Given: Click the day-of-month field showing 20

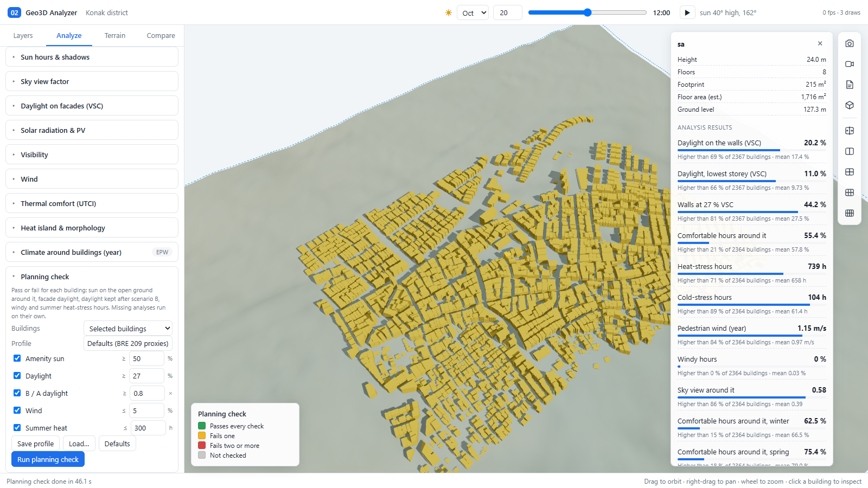Looking at the screenshot, I should coord(507,12).
